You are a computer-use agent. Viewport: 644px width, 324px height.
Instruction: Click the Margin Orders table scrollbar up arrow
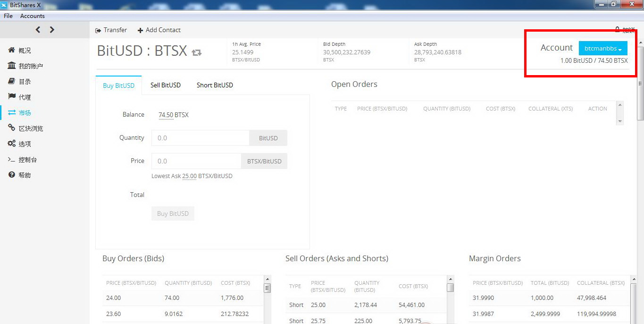click(633, 279)
